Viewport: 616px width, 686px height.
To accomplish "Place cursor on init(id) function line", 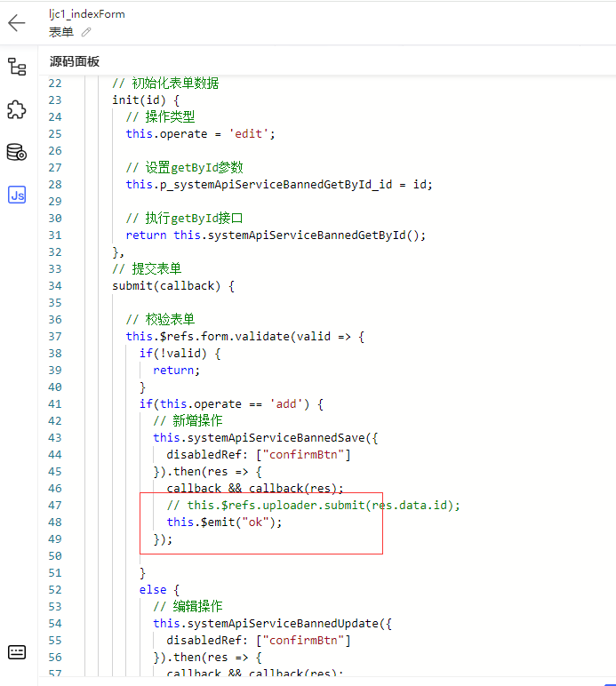I will [x=146, y=100].
